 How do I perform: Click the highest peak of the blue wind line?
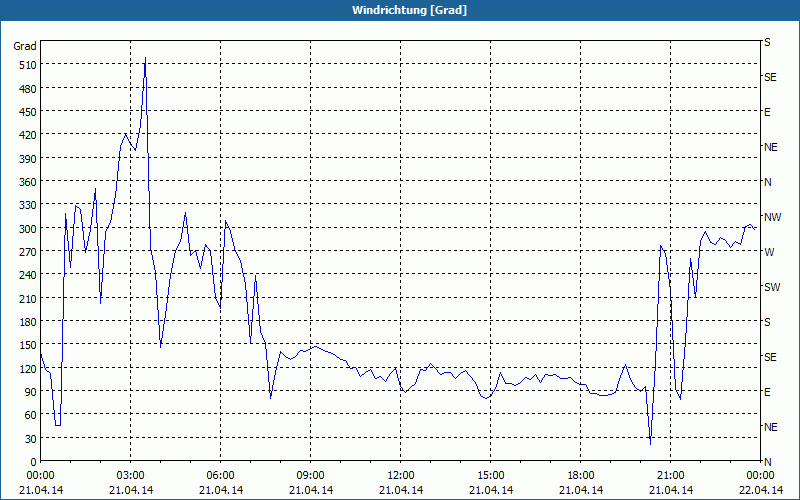click(145, 58)
